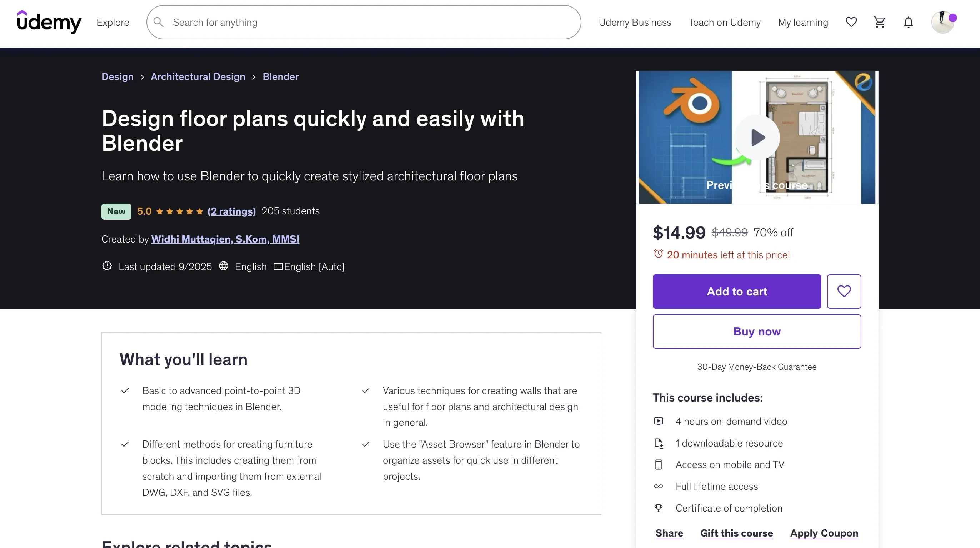This screenshot has height=548, width=980.
Task: Click the user profile avatar
Action: click(x=942, y=22)
